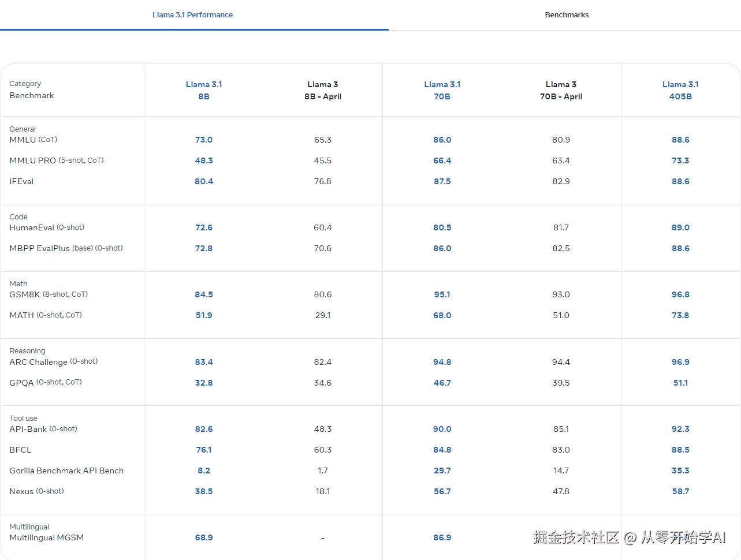Select the 51.9 MATH score
The image size is (741, 560).
tap(204, 315)
